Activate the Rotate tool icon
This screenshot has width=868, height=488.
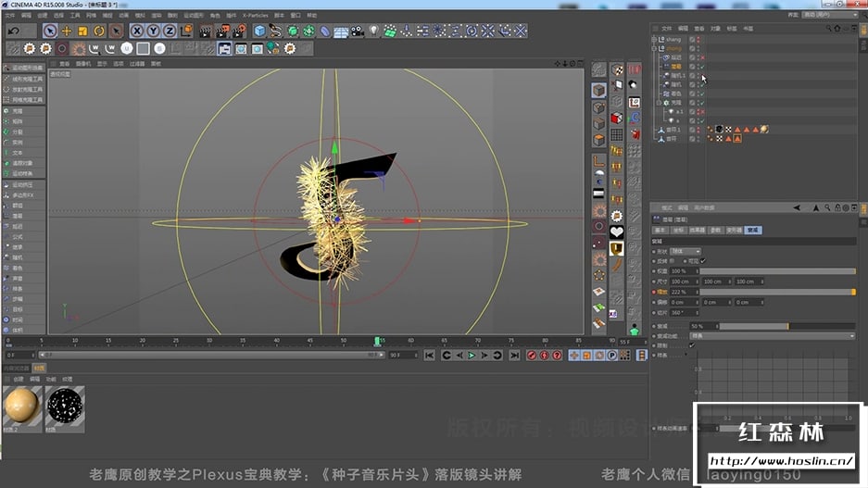coord(99,31)
